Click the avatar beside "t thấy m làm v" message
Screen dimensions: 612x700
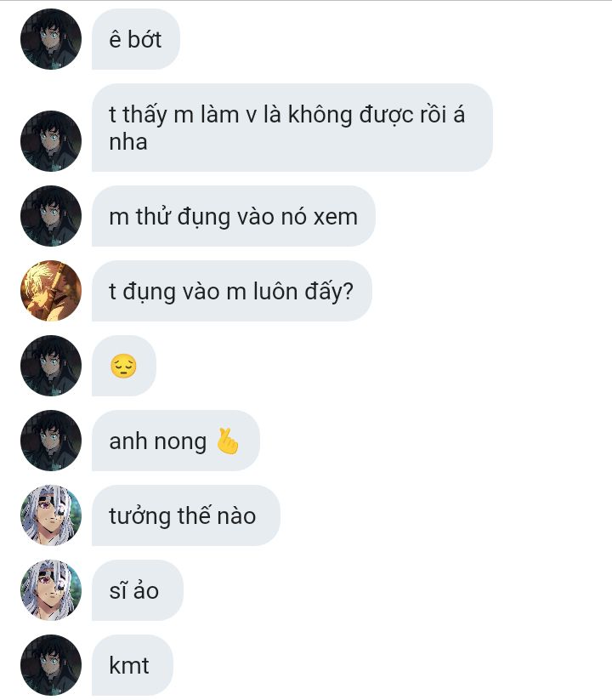(51, 141)
